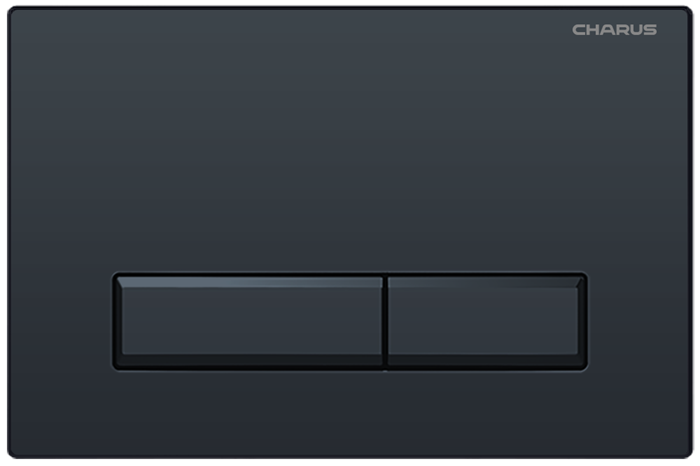Click the bottom bevel of large button
The image size is (700, 466).
point(250,360)
